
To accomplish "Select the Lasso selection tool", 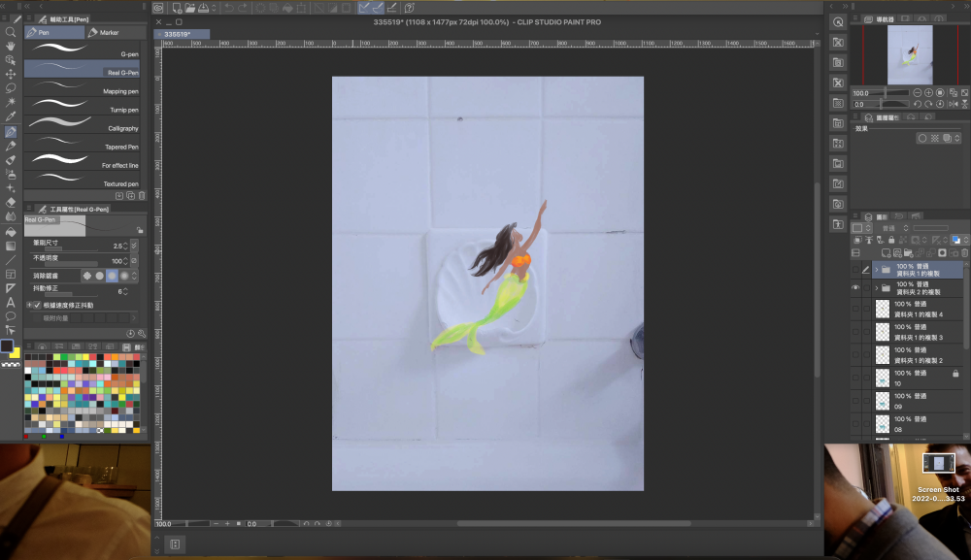I will (11, 88).
